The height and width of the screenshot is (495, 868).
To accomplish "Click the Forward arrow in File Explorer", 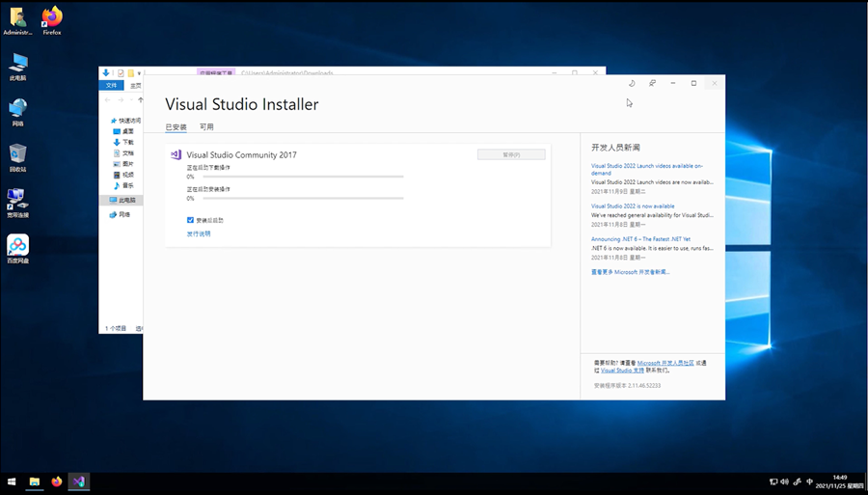I will click(x=121, y=100).
